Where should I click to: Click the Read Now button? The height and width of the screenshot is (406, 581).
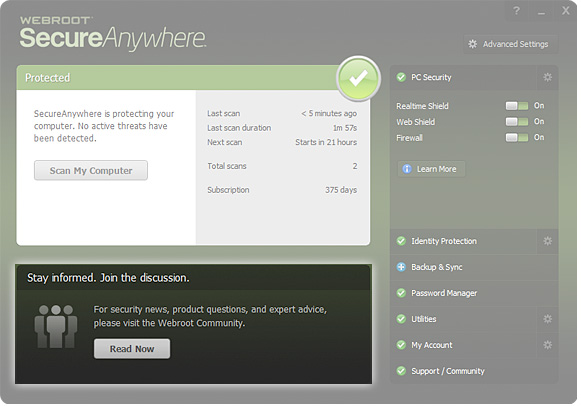point(132,349)
